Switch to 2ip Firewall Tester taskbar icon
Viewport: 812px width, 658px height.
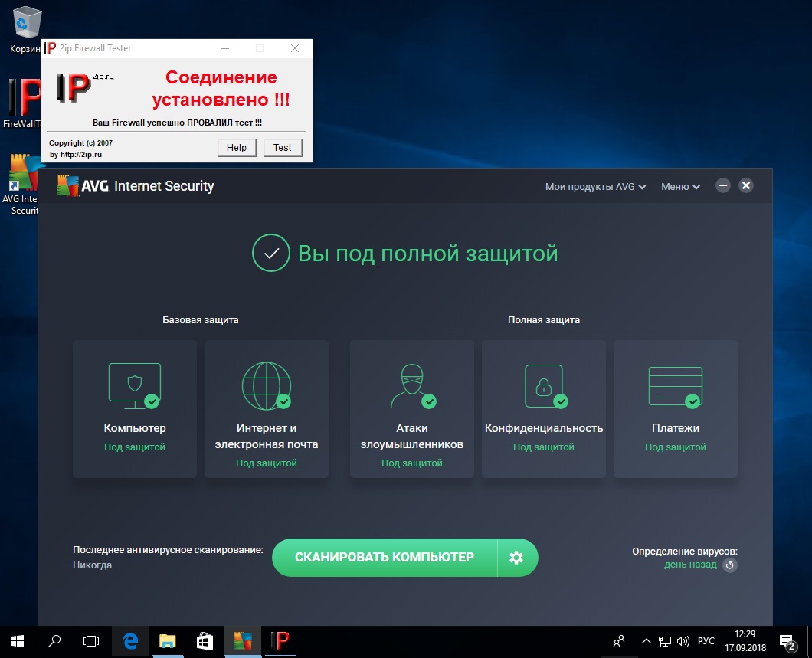280,642
